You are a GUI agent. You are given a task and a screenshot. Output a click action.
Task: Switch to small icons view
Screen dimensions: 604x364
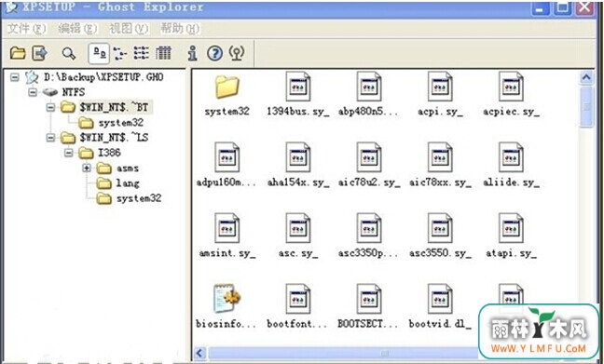[x=120, y=53]
